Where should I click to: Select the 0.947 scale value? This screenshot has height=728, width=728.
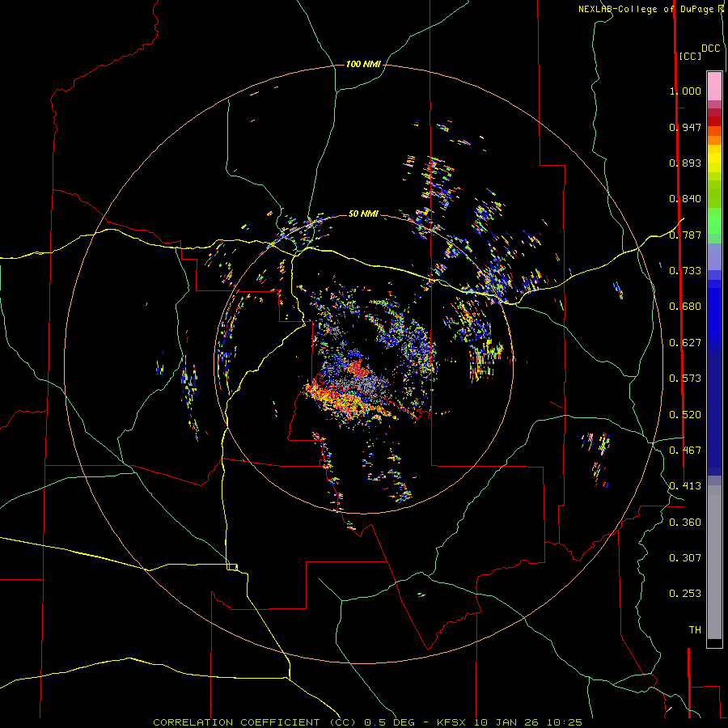pyautogui.click(x=685, y=127)
